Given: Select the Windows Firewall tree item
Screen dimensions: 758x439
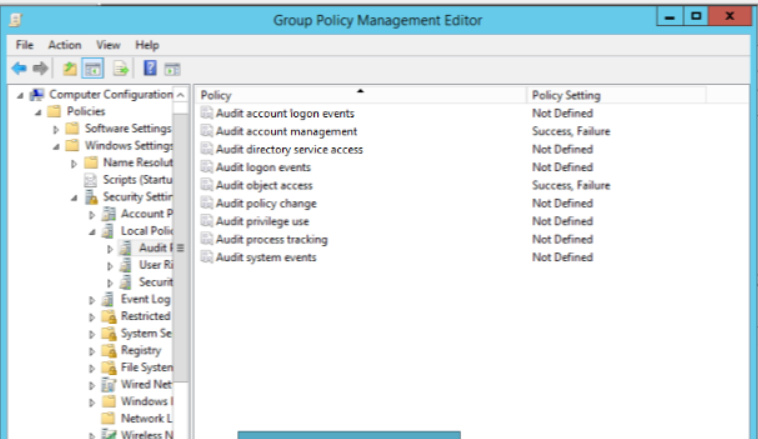Looking at the screenshot, I should (x=146, y=402).
